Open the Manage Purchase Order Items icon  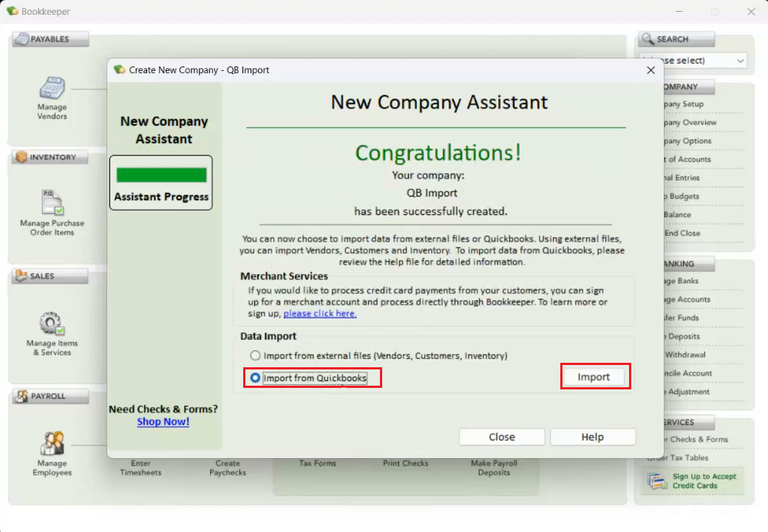52,202
